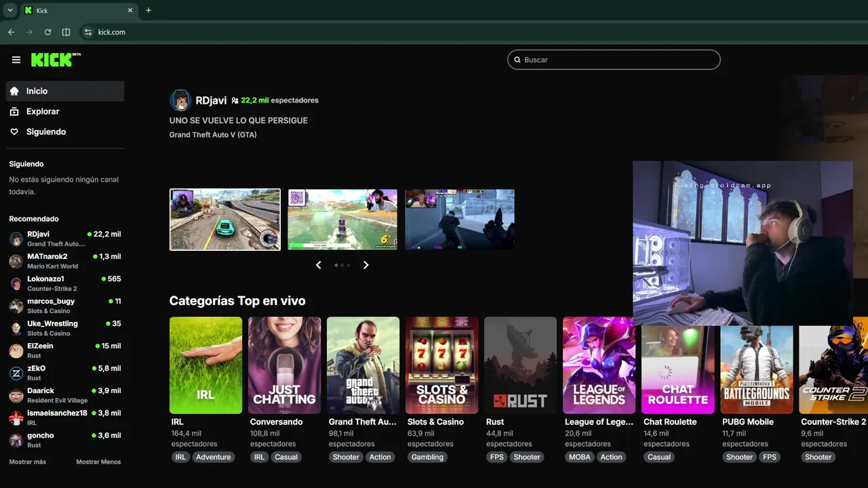The height and width of the screenshot is (488, 868).
Task: Click Uke_Wrestling avatar in sidebar
Action: 16,328
